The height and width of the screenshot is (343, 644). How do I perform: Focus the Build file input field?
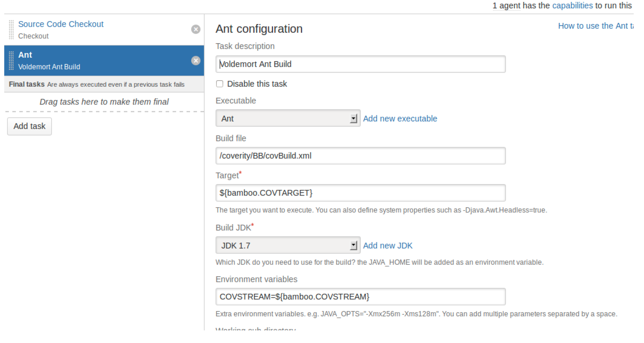point(361,156)
